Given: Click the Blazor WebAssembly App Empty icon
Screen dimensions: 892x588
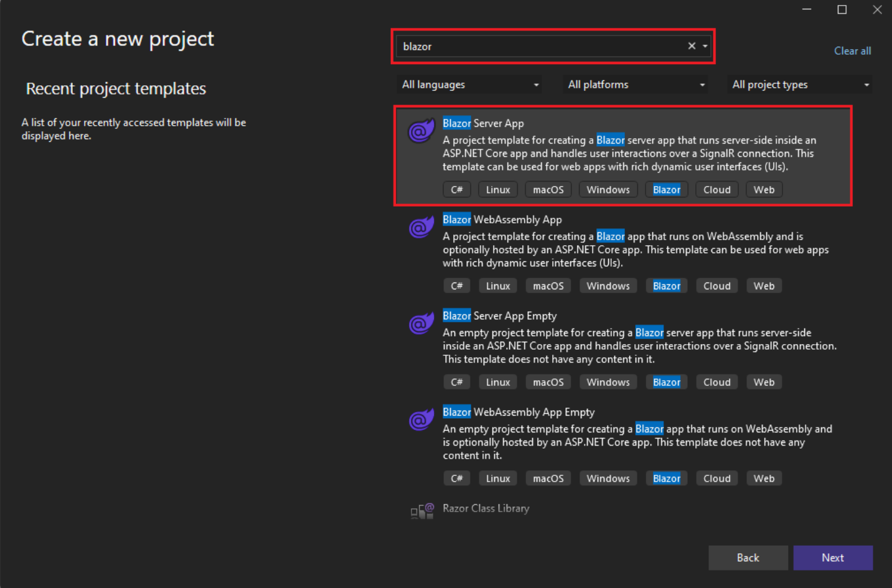Looking at the screenshot, I should coord(421,419).
